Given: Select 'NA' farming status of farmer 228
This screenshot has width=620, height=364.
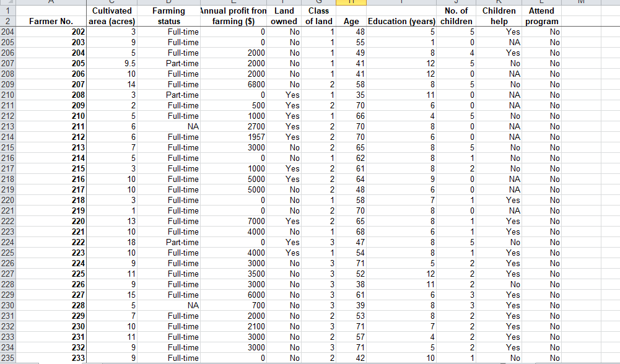Looking at the screenshot, I should (x=168, y=306).
